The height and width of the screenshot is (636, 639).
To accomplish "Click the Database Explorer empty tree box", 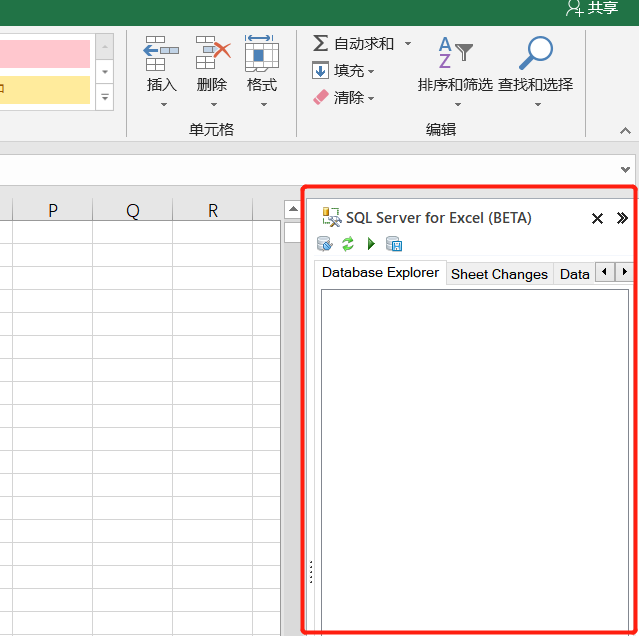I will (475, 460).
